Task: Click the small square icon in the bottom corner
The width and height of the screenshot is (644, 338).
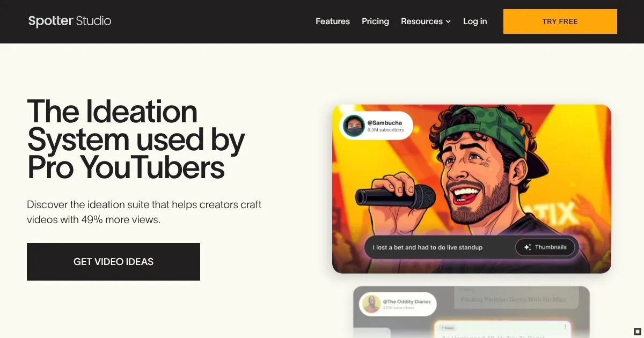Action: (637, 331)
